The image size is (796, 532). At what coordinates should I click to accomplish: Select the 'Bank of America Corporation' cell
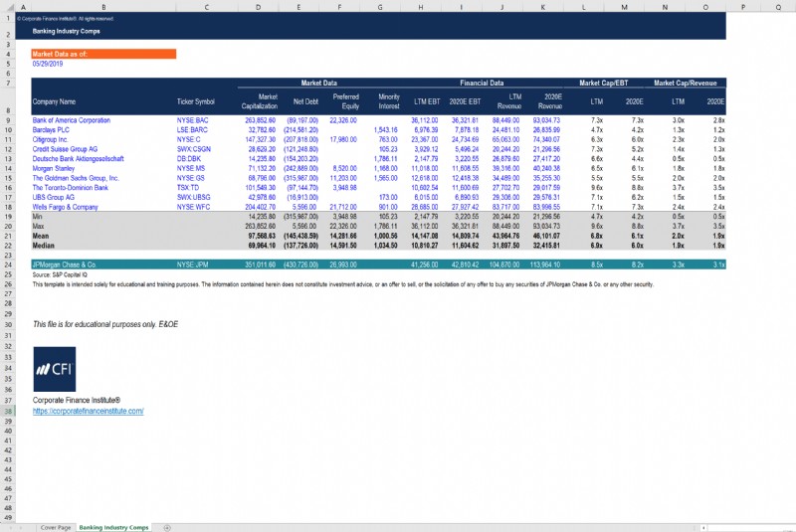pos(71,120)
